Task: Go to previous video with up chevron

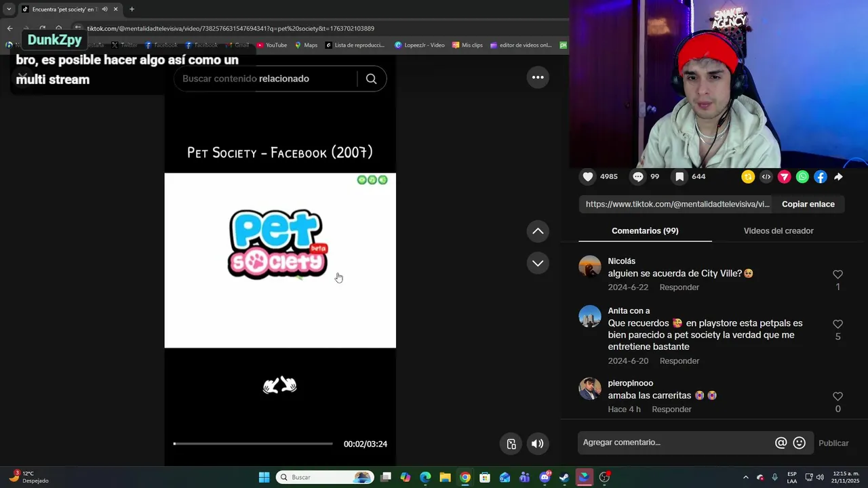Action: click(538, 231)
